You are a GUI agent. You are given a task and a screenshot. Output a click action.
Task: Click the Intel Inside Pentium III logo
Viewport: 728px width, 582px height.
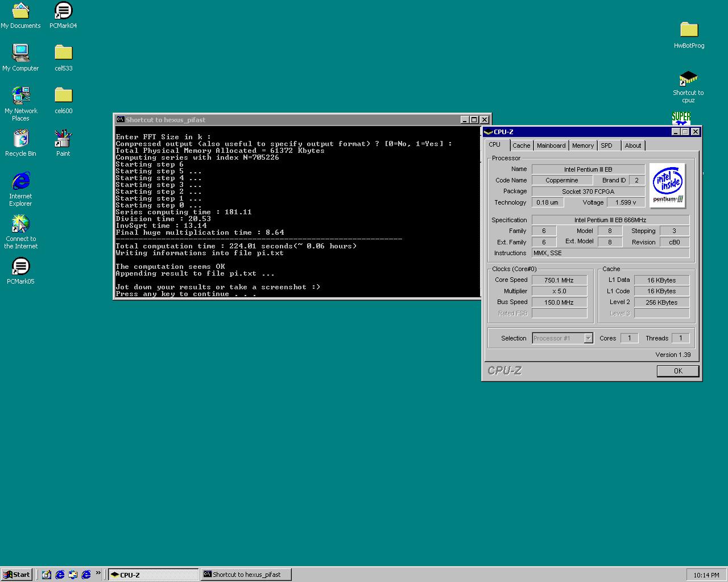[668, 185]
